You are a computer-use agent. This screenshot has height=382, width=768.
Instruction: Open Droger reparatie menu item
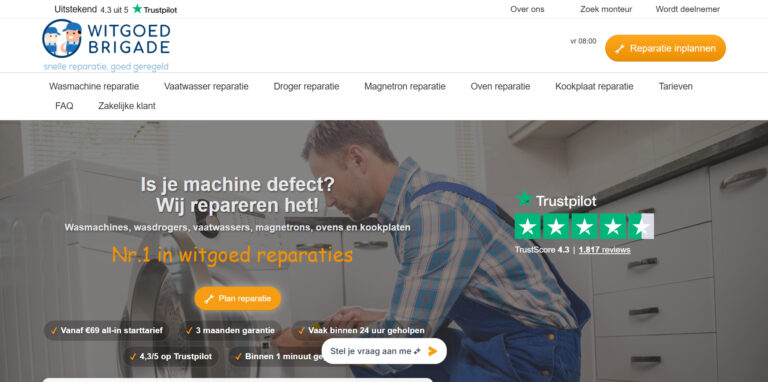306,86
